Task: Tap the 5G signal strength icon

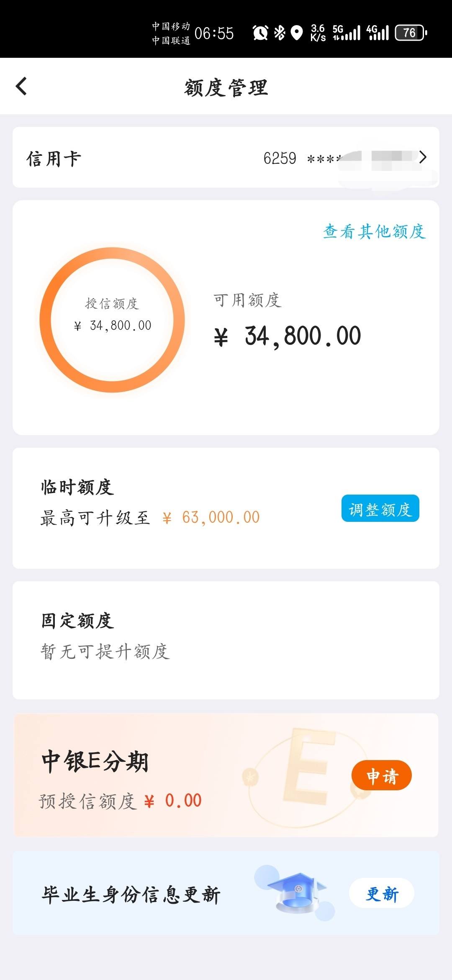Action: [x=347, y=33]
